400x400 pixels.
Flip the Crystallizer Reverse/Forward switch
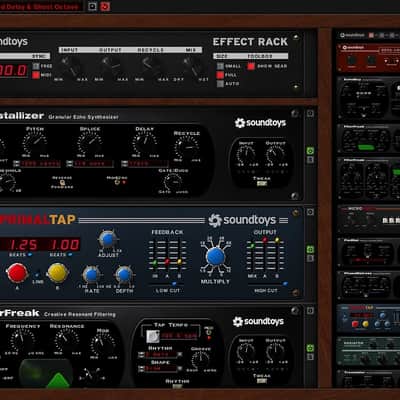click(x=62, y=182)
